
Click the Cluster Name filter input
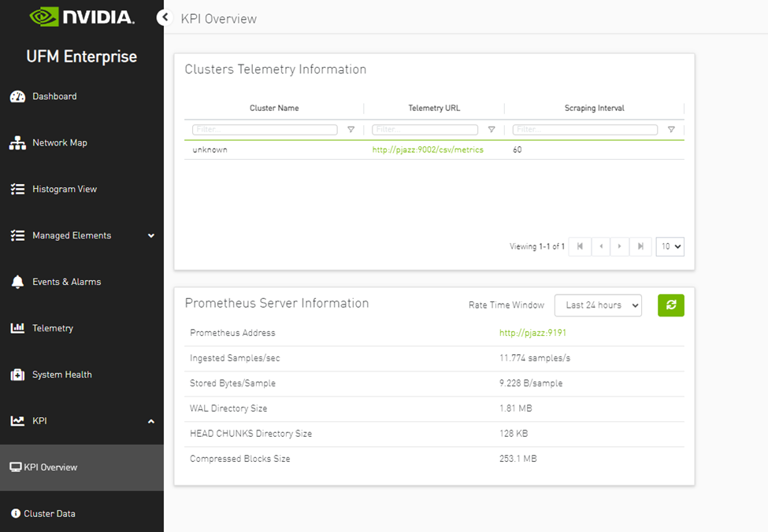pos(265,130)
